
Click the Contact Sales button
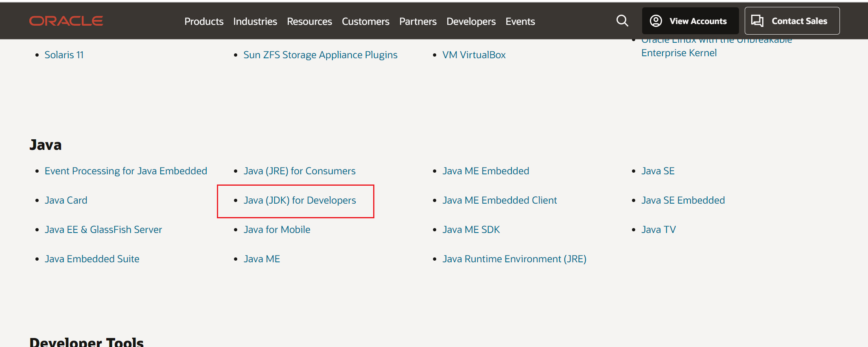[791, 21]
